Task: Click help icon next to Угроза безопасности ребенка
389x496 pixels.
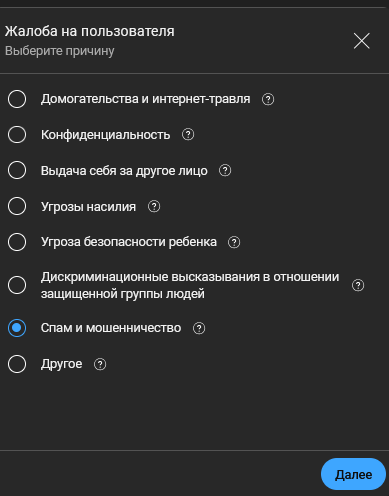Action: point(234,242)
